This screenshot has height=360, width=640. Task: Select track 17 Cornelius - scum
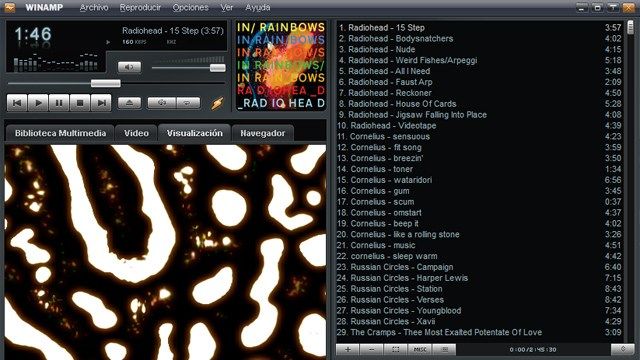480,202
